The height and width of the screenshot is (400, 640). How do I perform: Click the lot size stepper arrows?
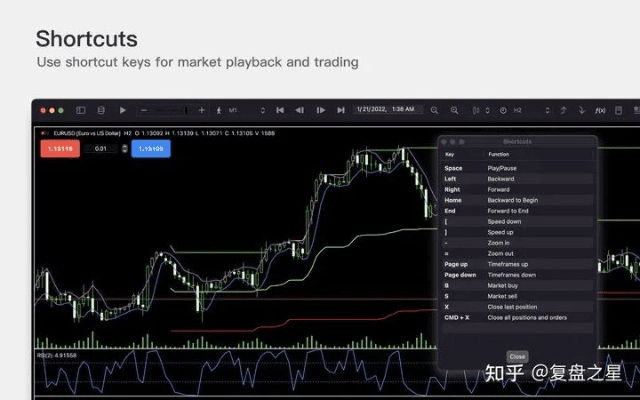[124, 149]
